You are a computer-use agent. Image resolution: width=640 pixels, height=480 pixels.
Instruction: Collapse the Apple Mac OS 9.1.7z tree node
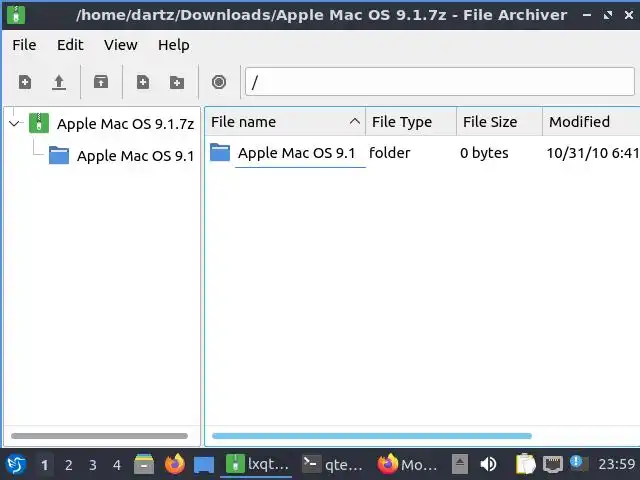(14, 123)
